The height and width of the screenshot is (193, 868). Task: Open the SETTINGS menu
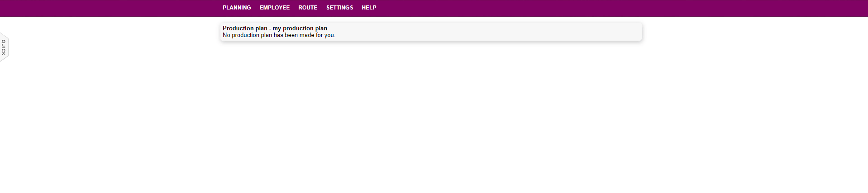click(339, 8)
